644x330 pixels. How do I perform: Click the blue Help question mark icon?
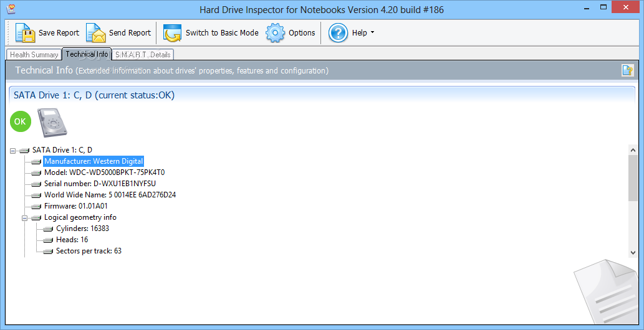(338, 33)
